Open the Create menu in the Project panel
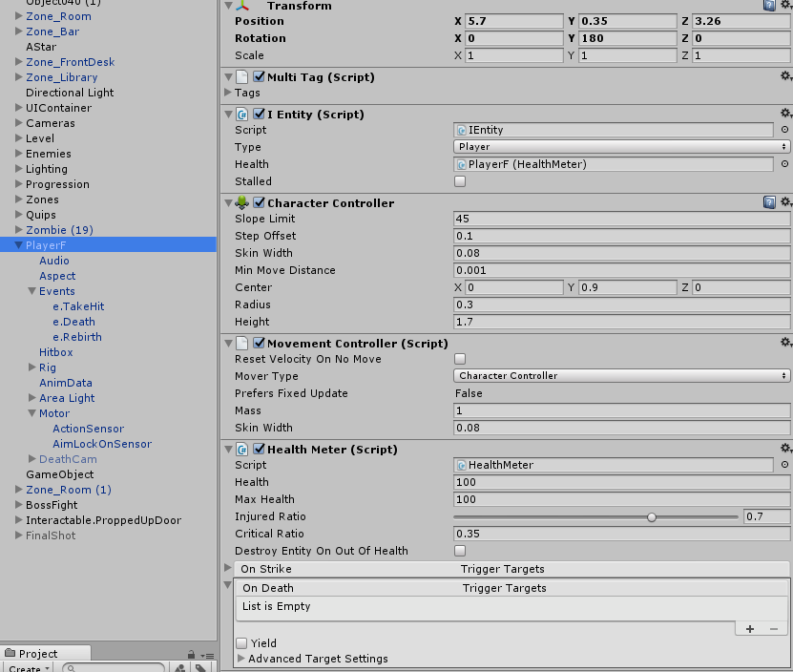 pos(26,667)
